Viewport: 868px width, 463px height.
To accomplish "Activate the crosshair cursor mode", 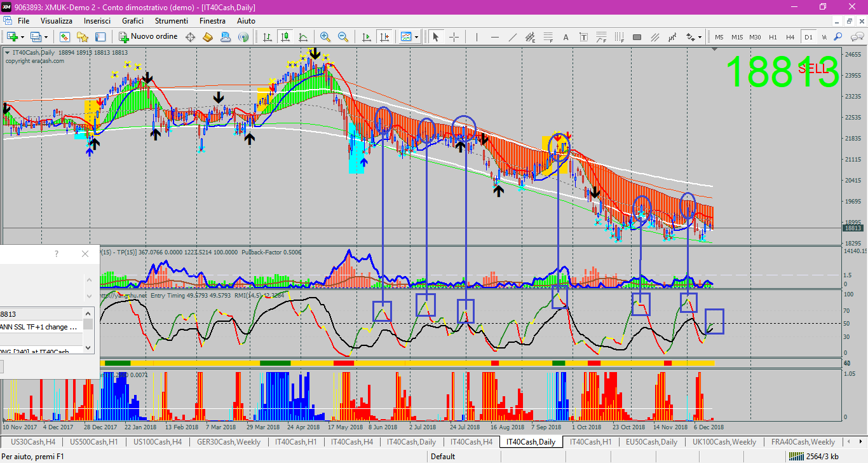I will tap(454, 36).
